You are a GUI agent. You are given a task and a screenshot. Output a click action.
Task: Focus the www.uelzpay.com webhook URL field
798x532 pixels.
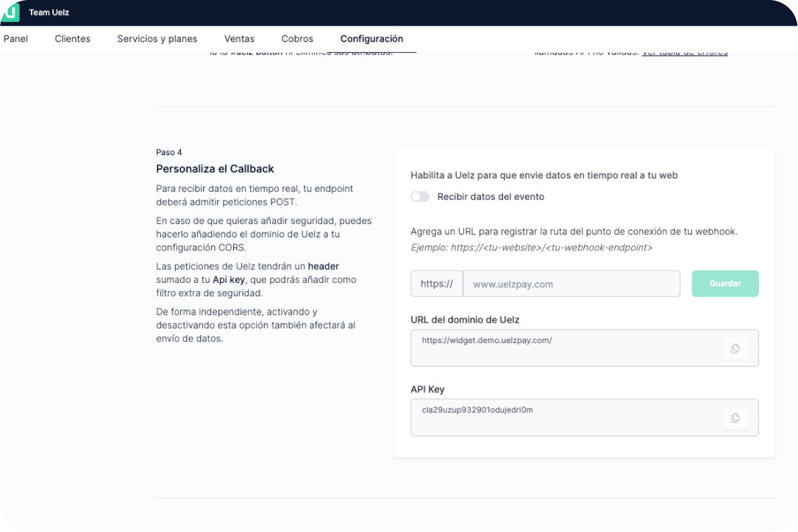click(571, 284)
